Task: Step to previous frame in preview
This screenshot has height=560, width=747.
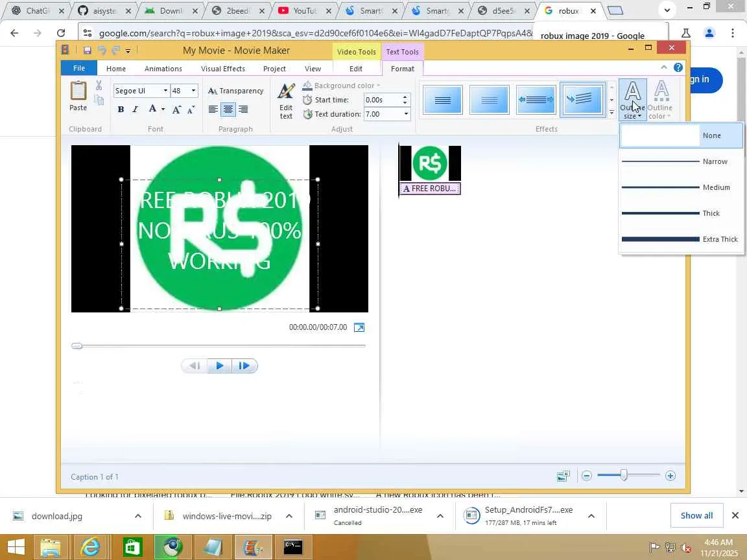Action: pos(195,366)
